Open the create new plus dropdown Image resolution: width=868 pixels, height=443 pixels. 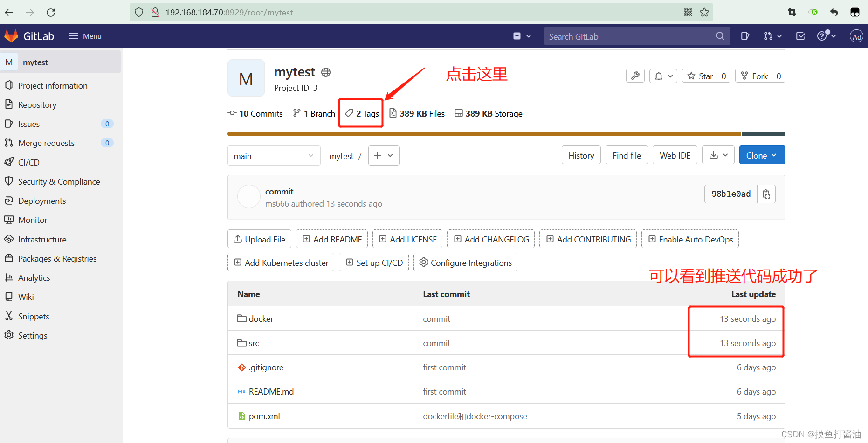tap(522, 36)
